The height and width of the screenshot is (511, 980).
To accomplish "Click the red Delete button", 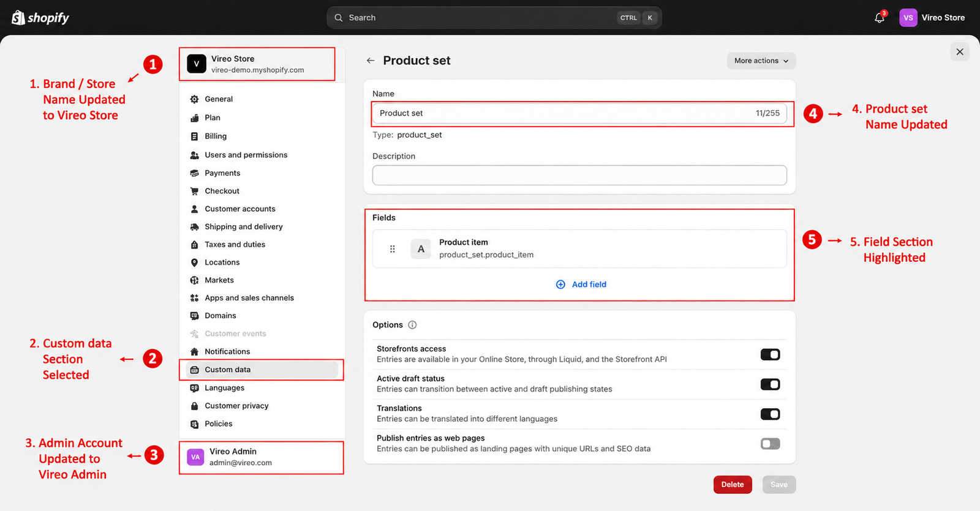I will pos(733,485).
